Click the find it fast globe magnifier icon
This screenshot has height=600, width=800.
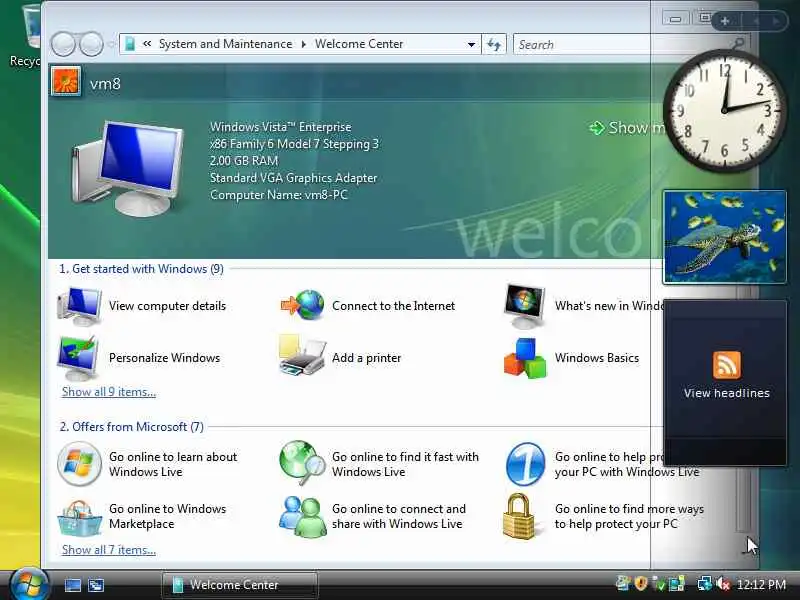(302, 463)
